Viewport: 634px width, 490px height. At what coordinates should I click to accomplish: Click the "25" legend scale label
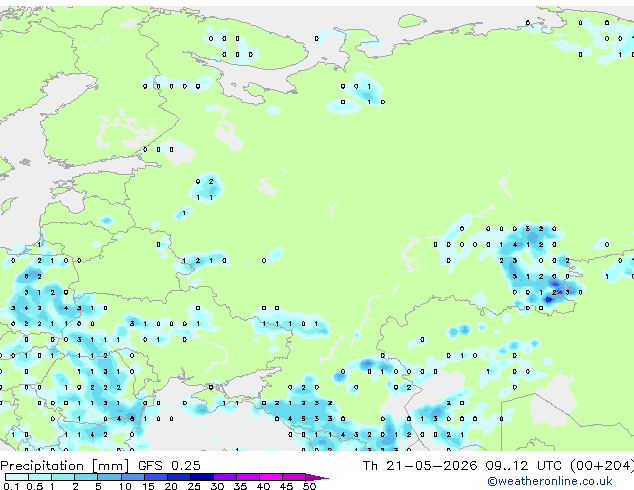(194, 486)
